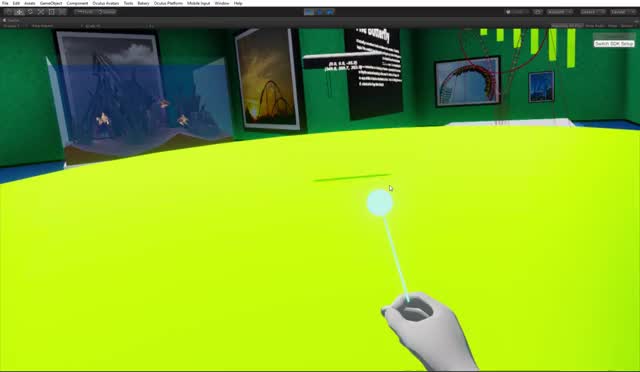Click the Play button to toggle play mode
Screen dimensions: 640x372
pos(309,12)
